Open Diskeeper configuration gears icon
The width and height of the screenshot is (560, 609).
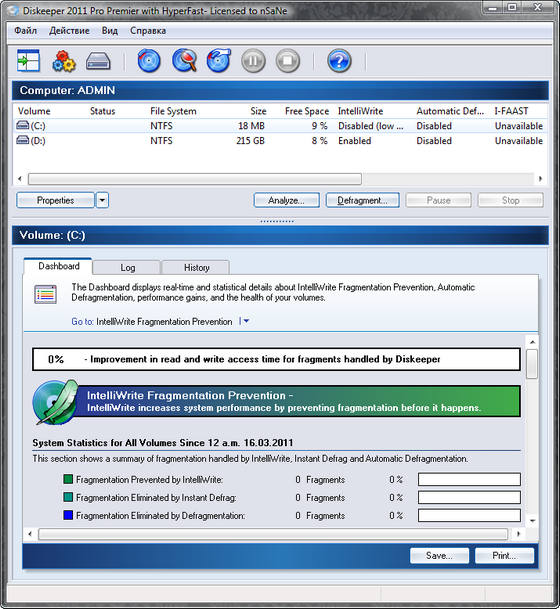[64, 61]
